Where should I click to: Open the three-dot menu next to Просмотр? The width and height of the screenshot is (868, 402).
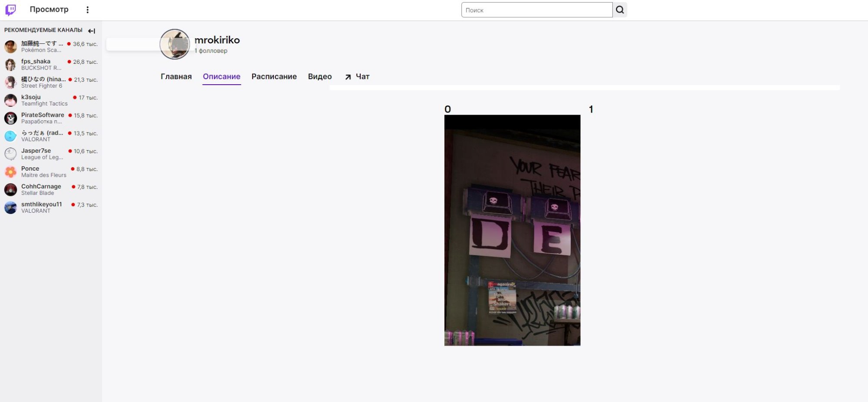pyautogui.click(x=87, y=9)
